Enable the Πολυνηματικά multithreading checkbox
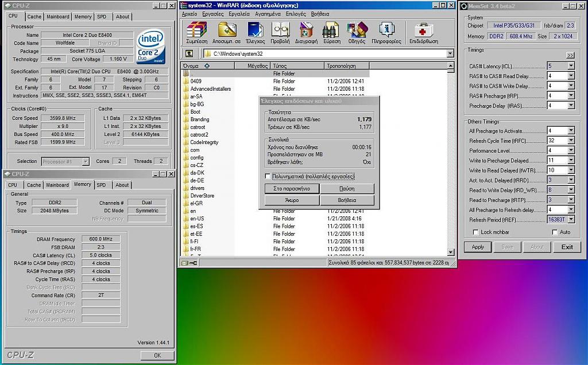 pyautogui.click(x=268, y=176)
